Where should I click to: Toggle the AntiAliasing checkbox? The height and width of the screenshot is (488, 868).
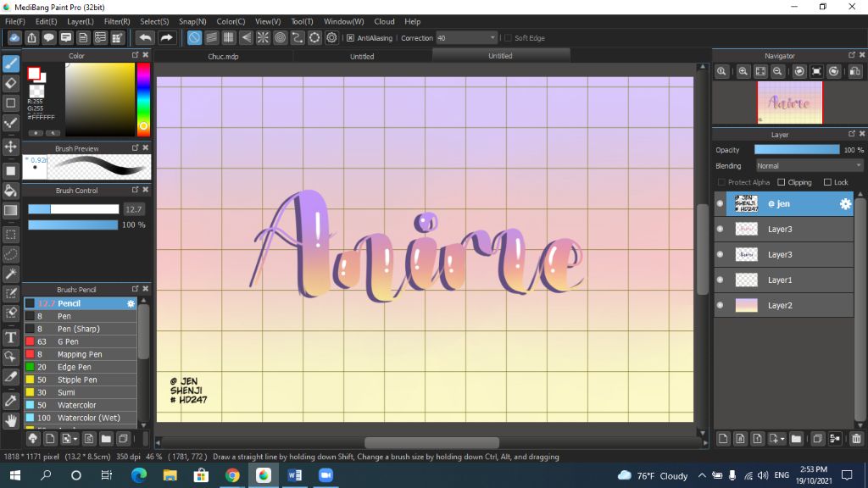(x=350, y=37)
